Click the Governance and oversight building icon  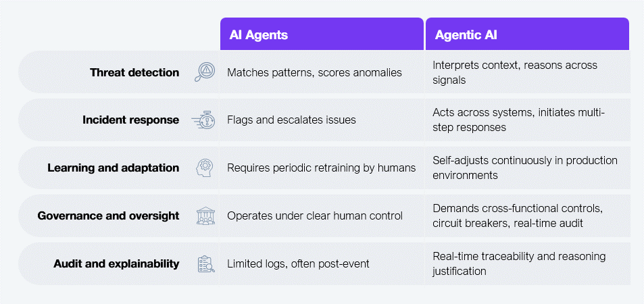pyautogui.click(x=205, y=216)
